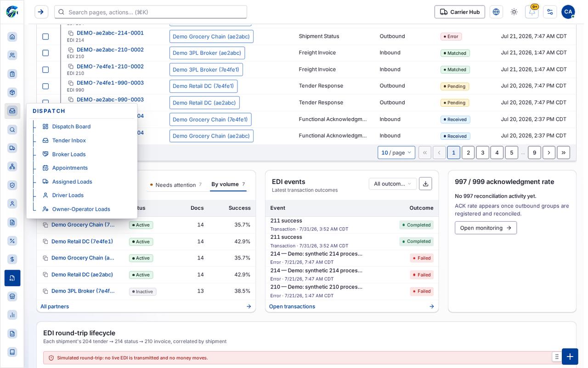This screenshot has width=588, height=368.
Task: Tick the checkbox for DEMO-7e4fe1-210-0002
Action: [45, 69]
